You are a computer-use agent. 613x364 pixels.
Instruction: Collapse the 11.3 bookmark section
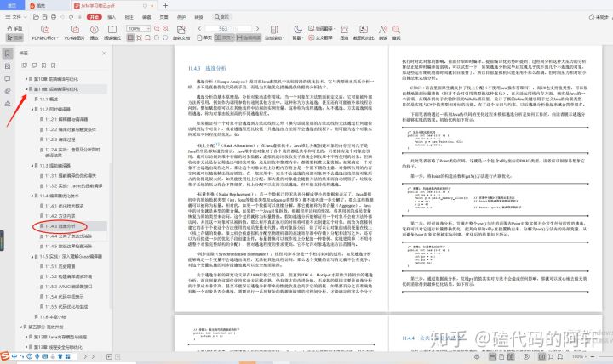(32, 166)
